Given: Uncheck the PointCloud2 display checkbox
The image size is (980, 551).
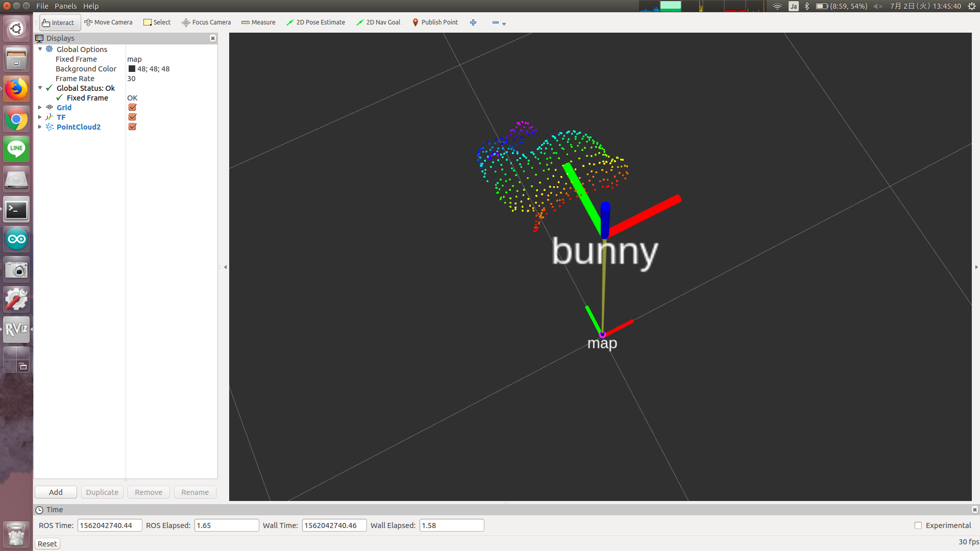Looking at the screenshot, I should point(132,127).
